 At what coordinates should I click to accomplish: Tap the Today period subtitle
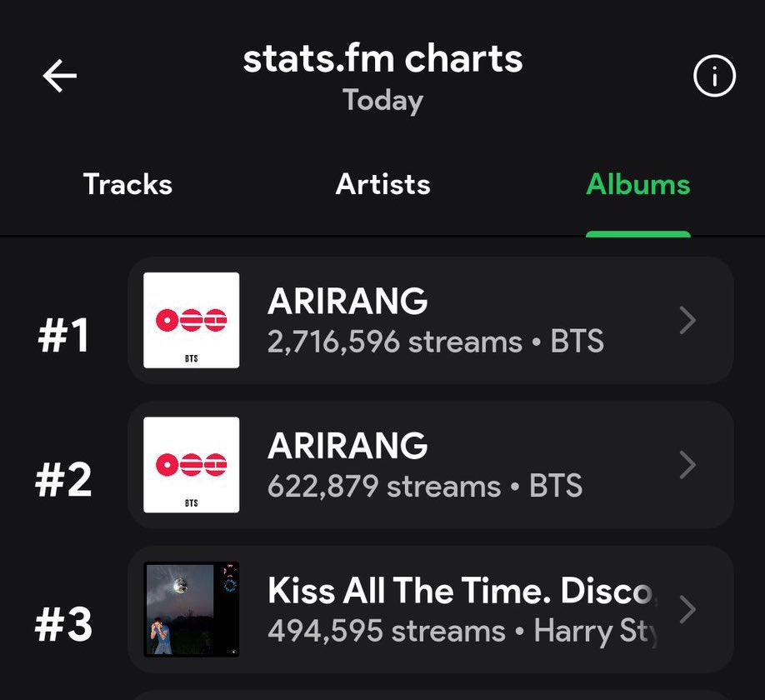coord(383,101)
